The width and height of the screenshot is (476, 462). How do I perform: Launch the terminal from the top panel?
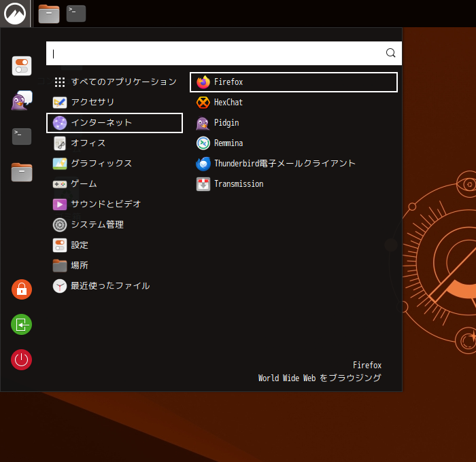(x=76, y=14)
